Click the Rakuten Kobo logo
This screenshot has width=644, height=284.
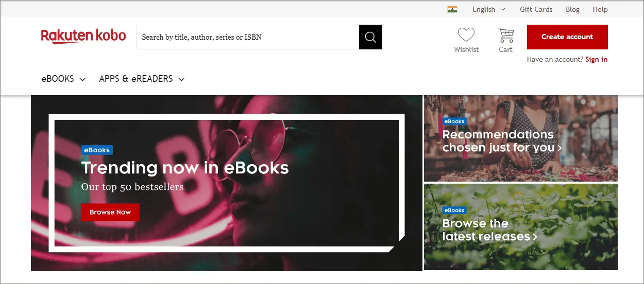[x=83, y=36]
